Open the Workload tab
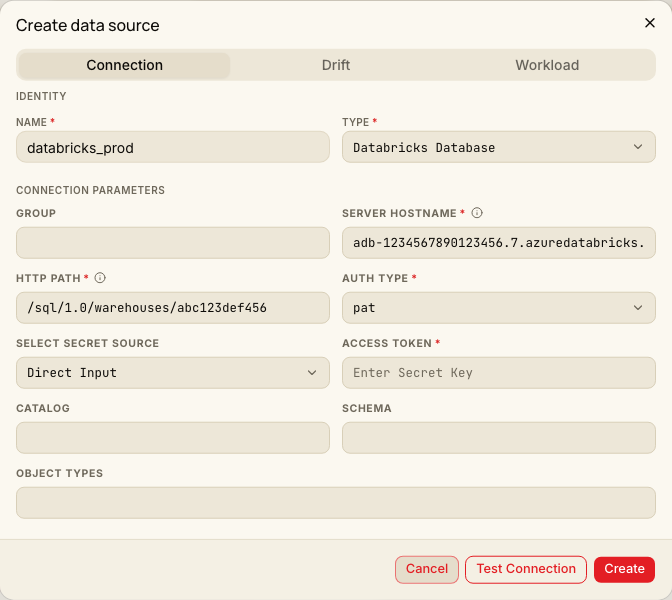The height and width of the screenshot is (600, 672). [x=547, y=65]
